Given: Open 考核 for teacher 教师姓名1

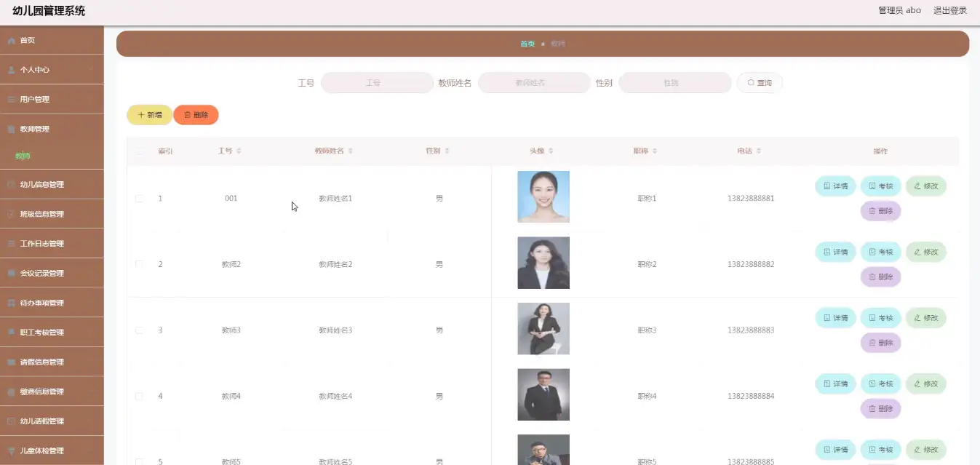Looking at the screenshot, I should pyautogui.click(x=880, y=186).
